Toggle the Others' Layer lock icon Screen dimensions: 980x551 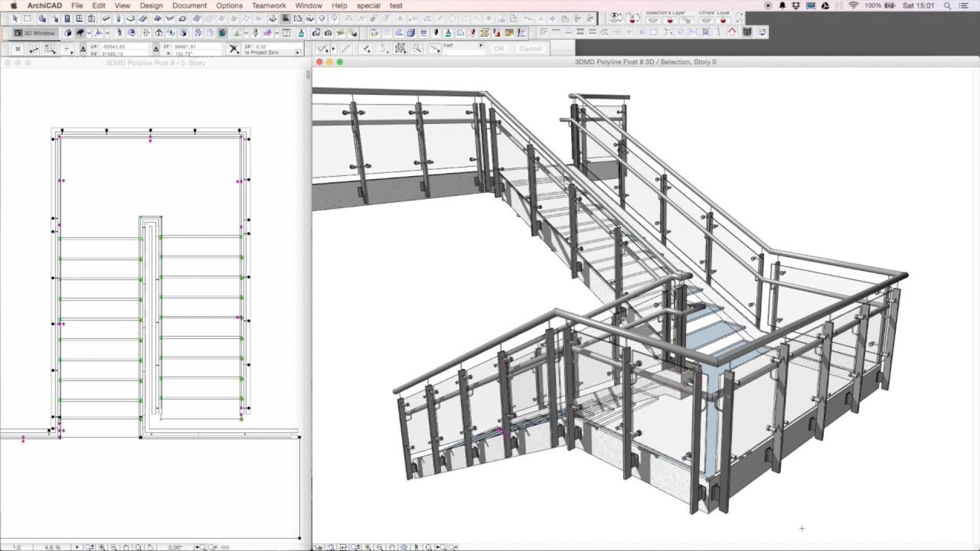(x=723, y=21)
